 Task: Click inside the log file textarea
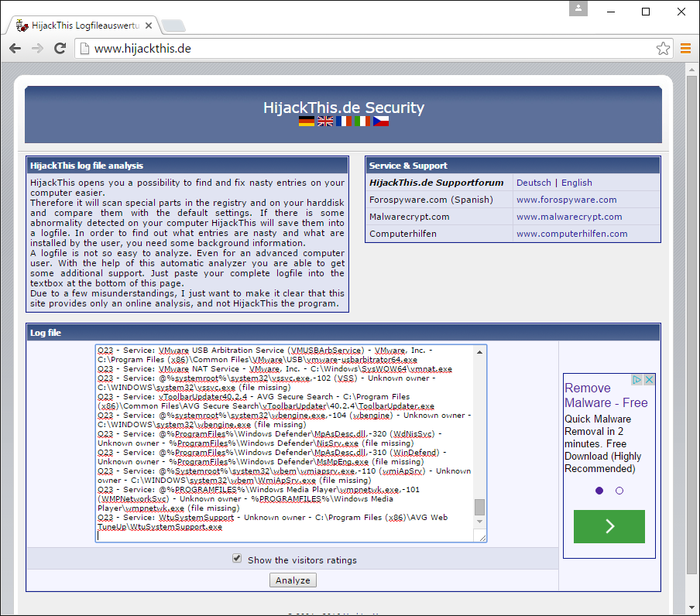coord(285,443)
